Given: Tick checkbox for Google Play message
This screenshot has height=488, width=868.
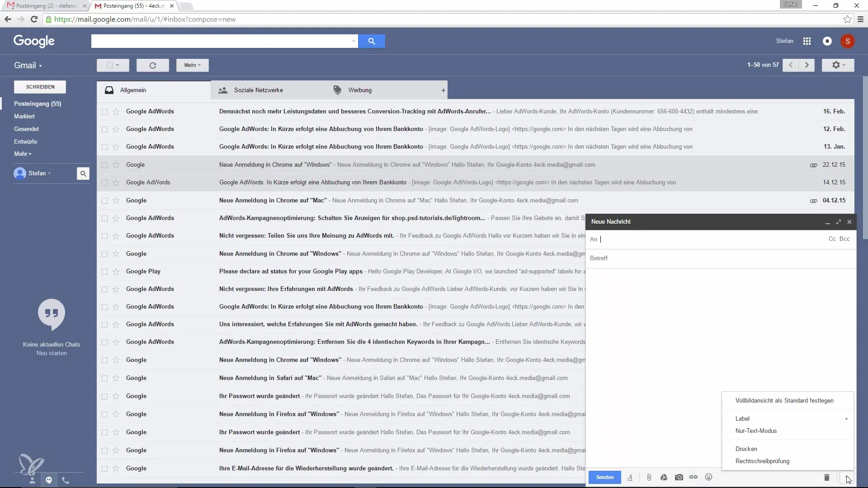Looking at the screenshot, I should [x=104, y=272].
